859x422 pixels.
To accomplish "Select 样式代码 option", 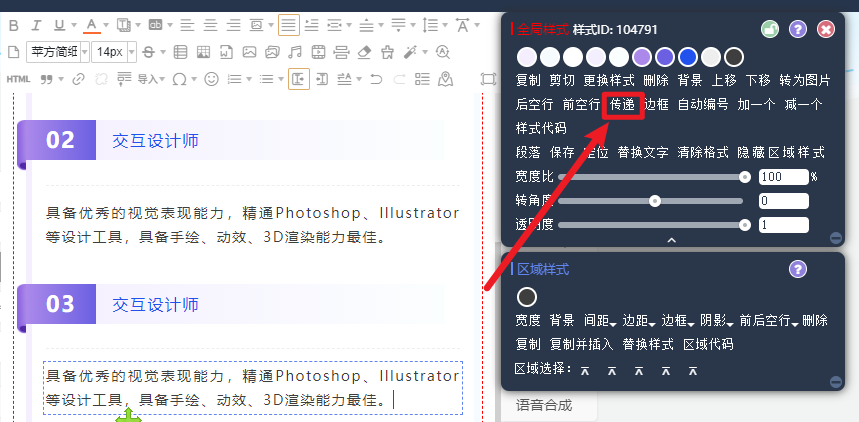I will pos(541,128).
